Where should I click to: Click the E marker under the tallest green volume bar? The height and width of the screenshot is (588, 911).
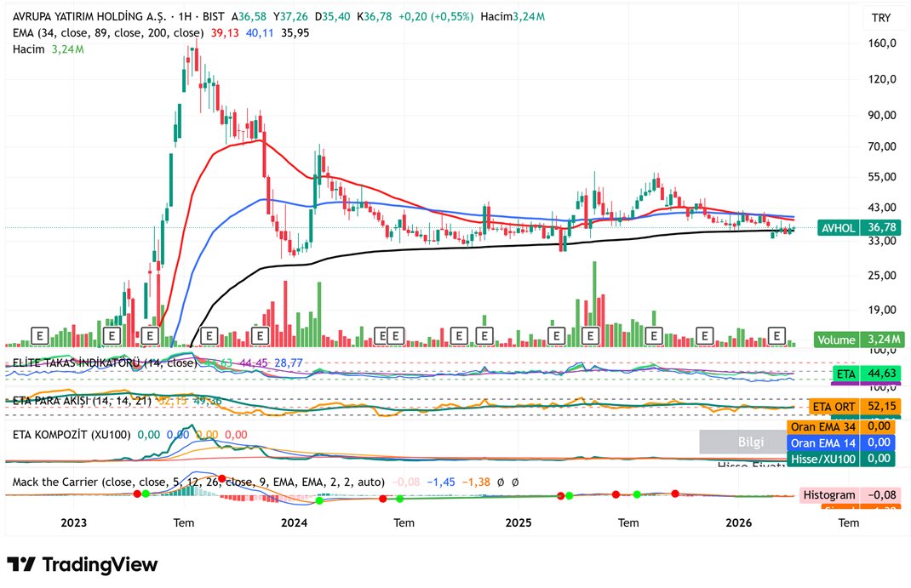[x=590, y=335]
